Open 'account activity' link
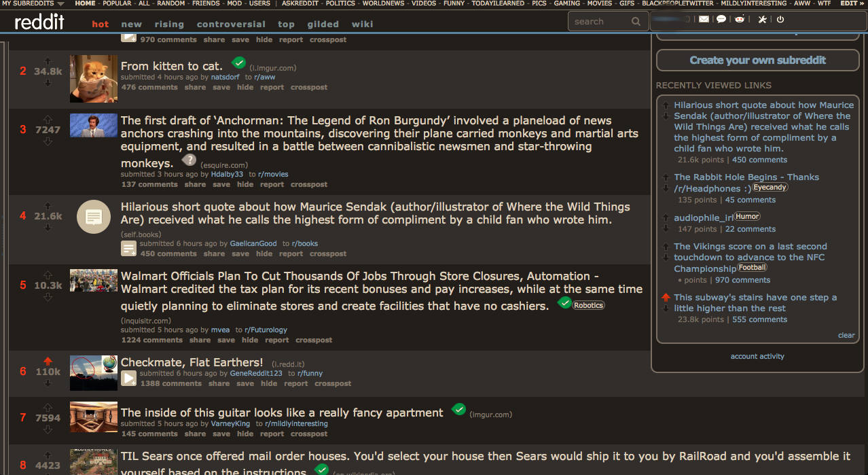868x475 pixels. (757, 356)
